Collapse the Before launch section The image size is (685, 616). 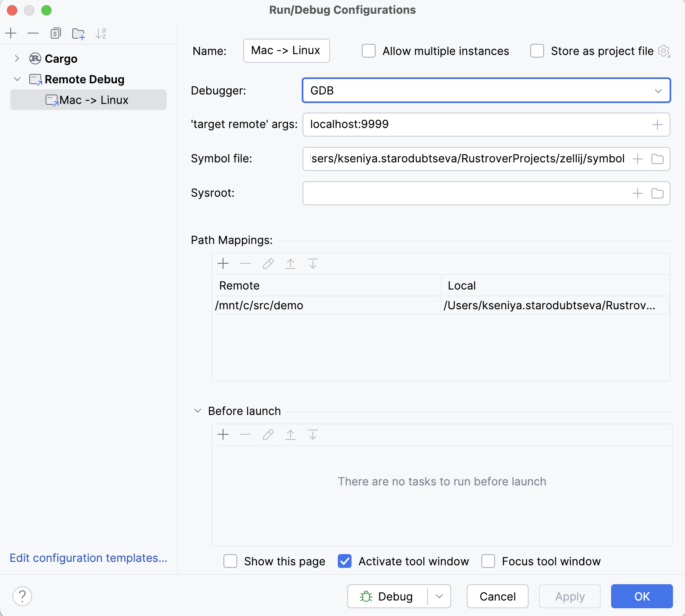198,411
